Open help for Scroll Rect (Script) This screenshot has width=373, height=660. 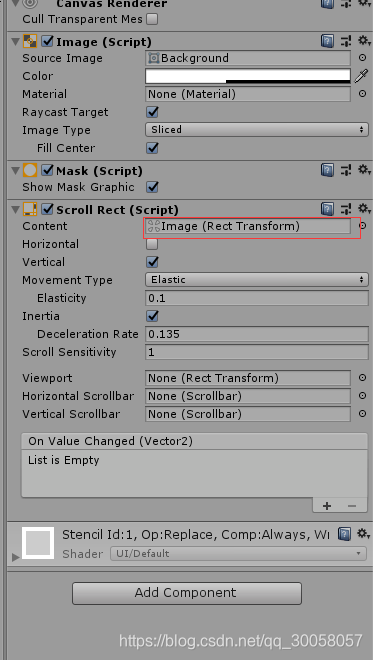[327, 209]
